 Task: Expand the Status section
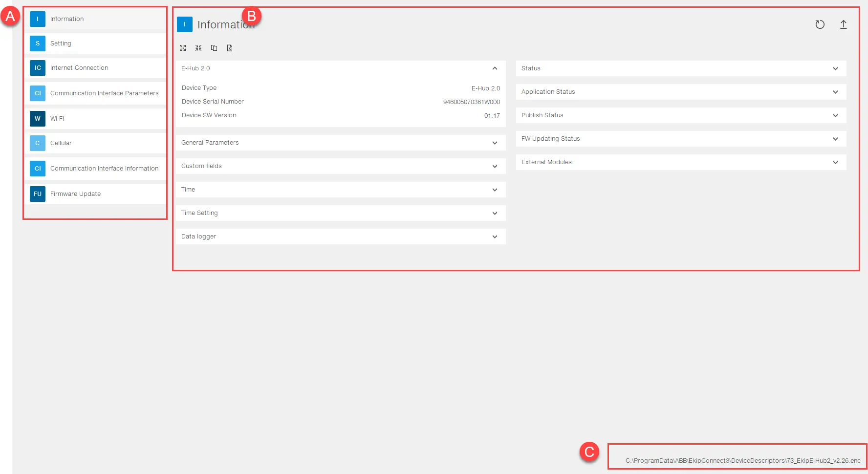tap(835, 68)
